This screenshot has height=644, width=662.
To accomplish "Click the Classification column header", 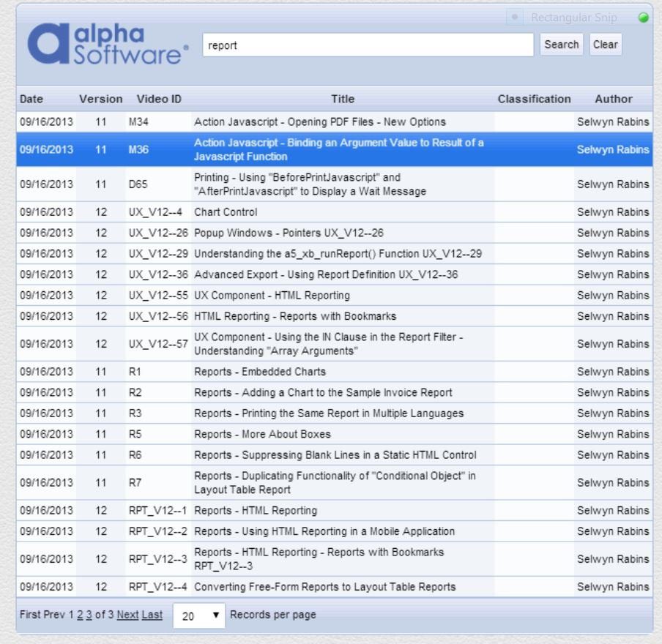I will coord(534,99).
